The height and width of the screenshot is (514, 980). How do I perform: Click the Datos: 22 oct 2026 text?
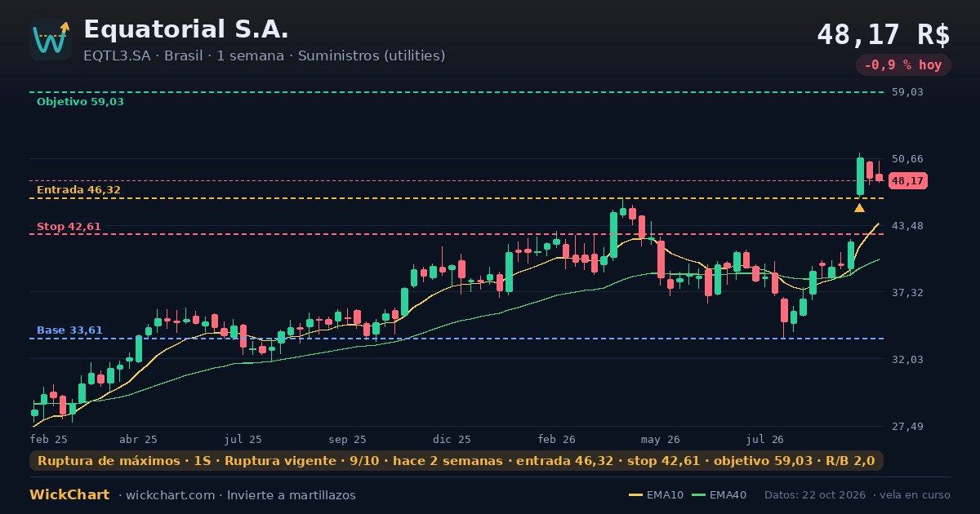(x=816, y=495)
